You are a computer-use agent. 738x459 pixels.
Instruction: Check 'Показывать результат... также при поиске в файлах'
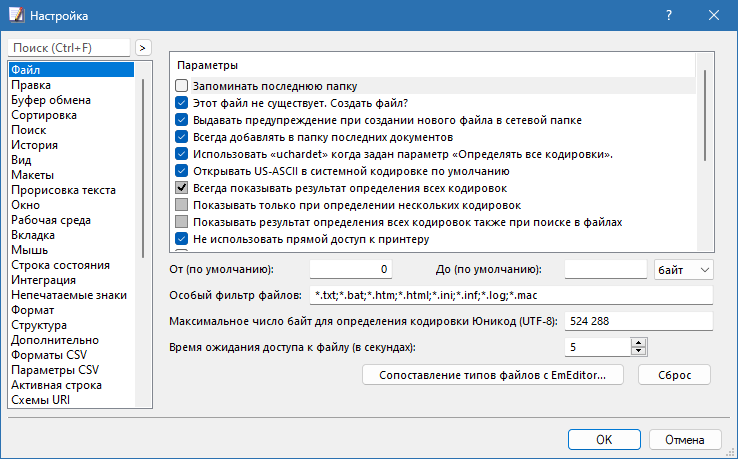(x=182, y=221)
